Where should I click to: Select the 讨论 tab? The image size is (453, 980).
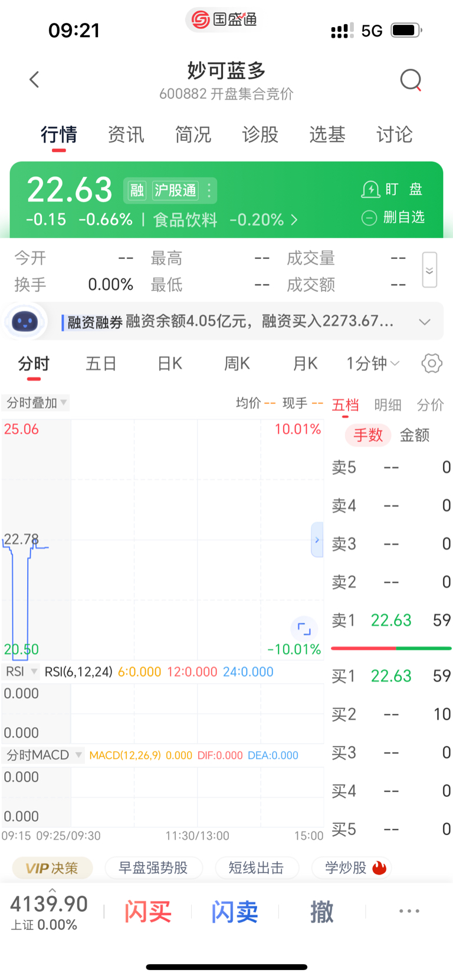coord(395,135)
